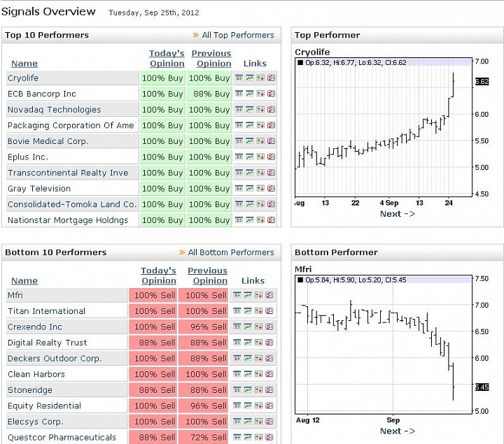Sort Bottom 10 by Today's Opinion
This screenshot has width=504, height=444.
[158, 275]
